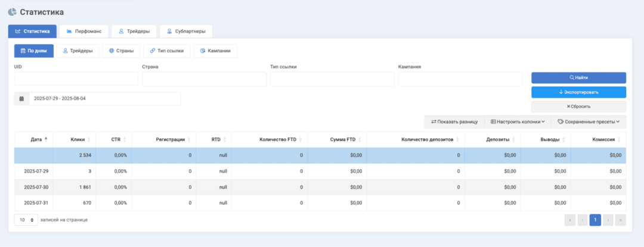Click clicks value 670
Screen dimensions: 644x247
point(86,203)
